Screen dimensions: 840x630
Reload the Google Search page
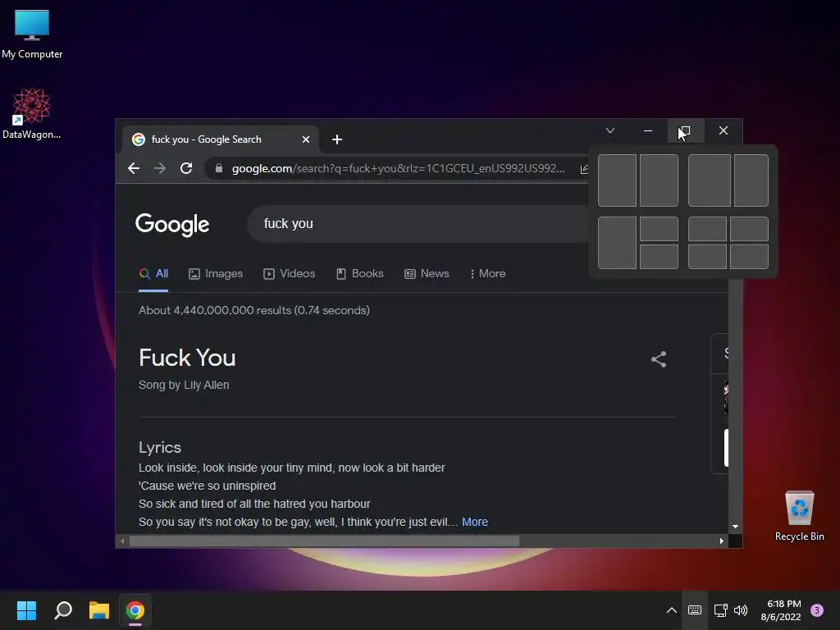pos(186,168)
